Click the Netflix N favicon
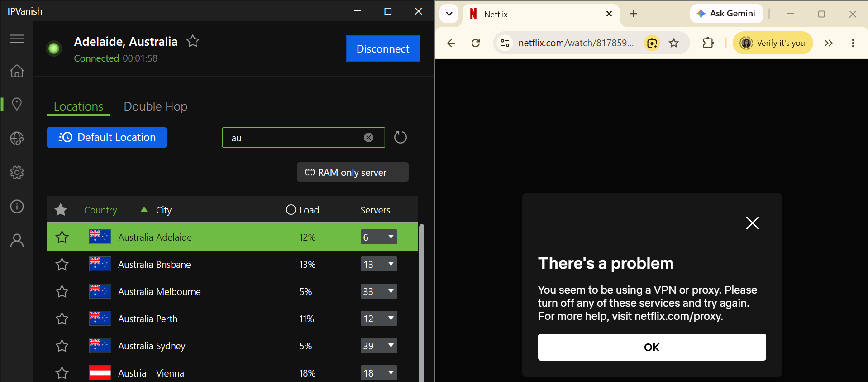This screenshot has height=382, width=868. (x=473, y=14)
